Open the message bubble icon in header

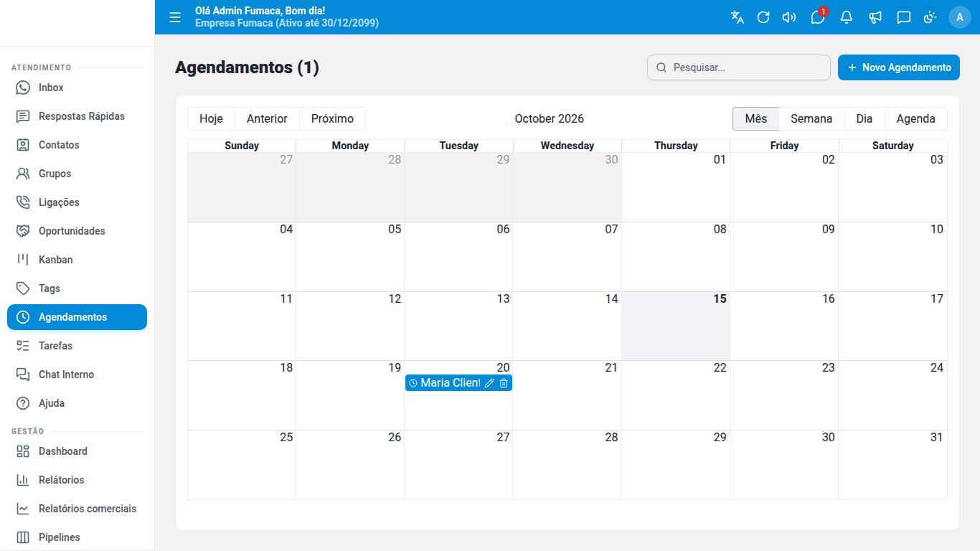pos(904,17)
